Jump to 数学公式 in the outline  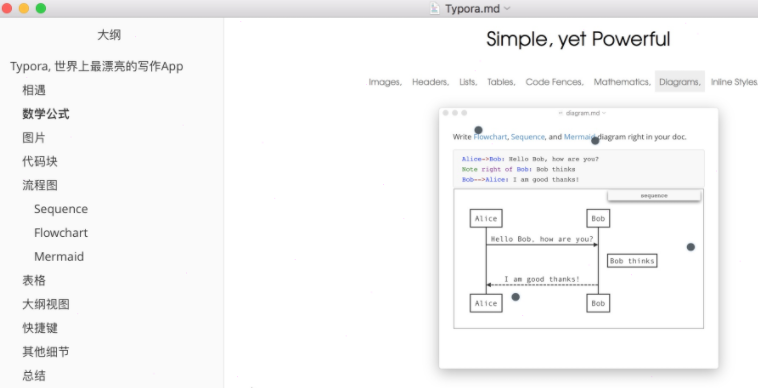[46, 114]
